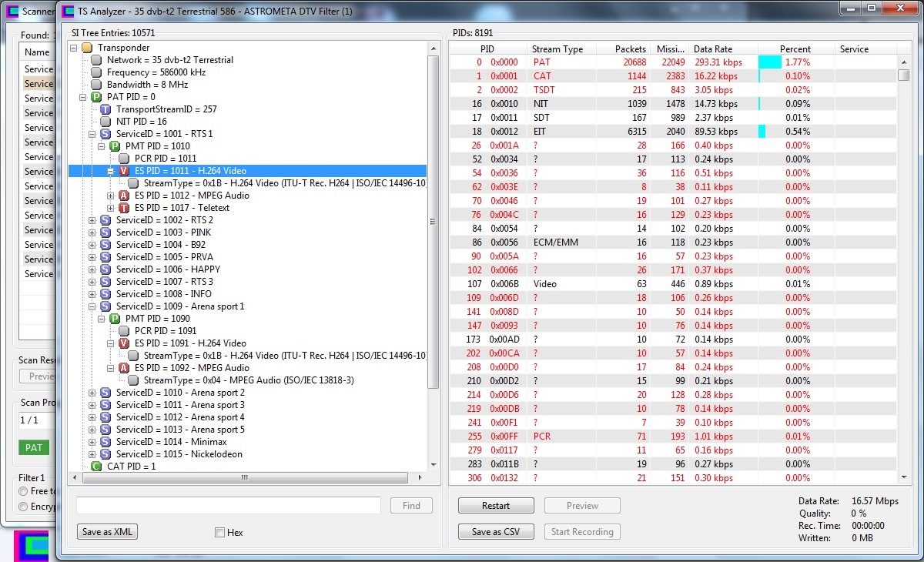Click the Find button

point(412,506)
